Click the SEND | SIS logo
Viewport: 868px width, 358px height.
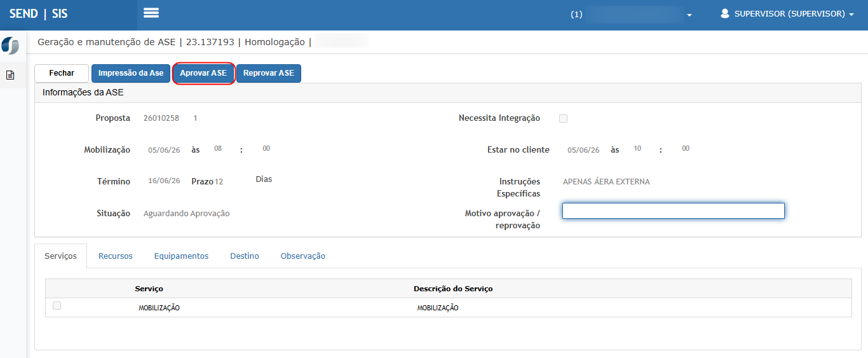click(39, 13)
